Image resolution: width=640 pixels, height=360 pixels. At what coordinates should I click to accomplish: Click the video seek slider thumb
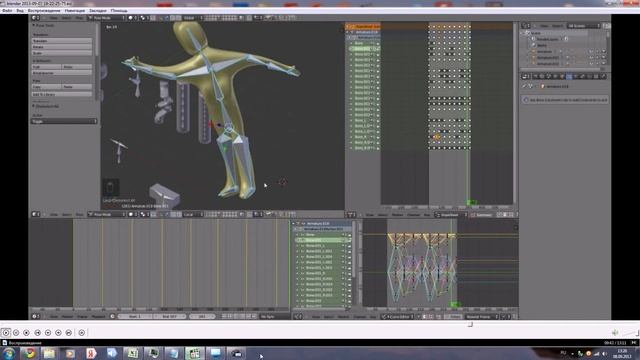(470, 324)
